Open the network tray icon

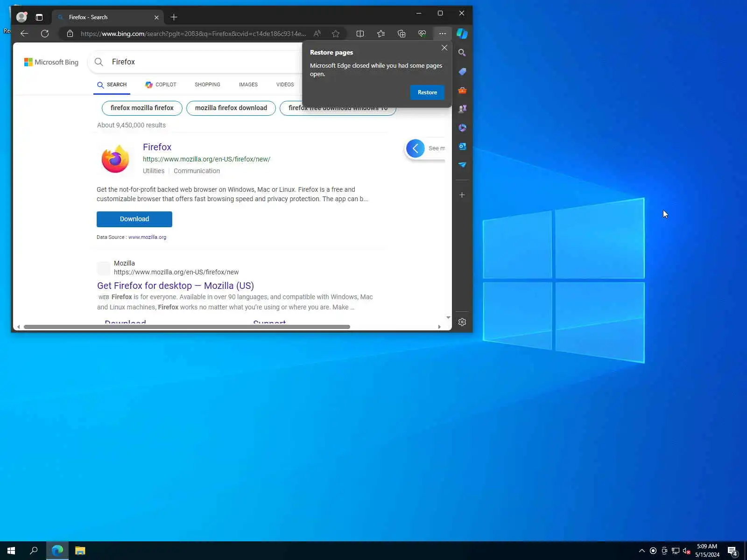(x=676, y=551)
